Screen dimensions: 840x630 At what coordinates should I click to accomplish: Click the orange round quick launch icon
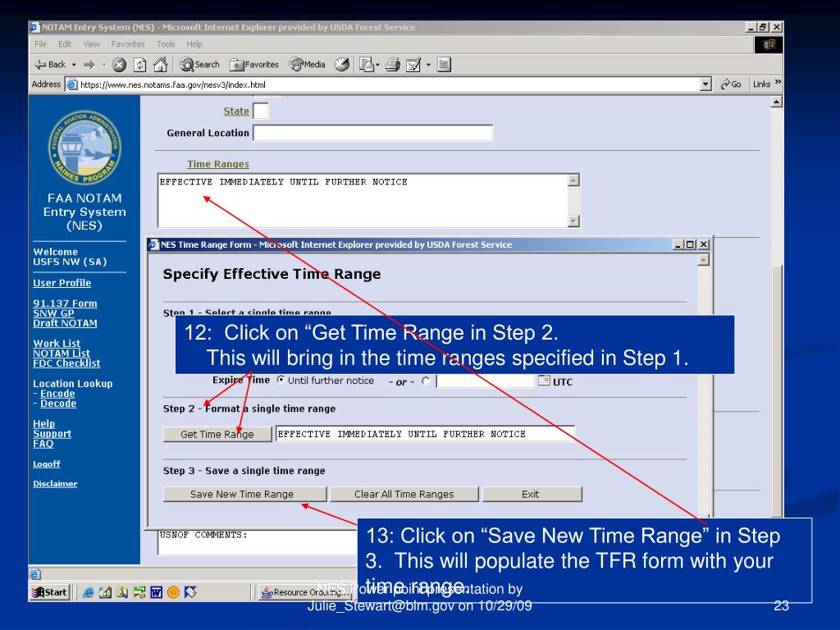(173, 592)
